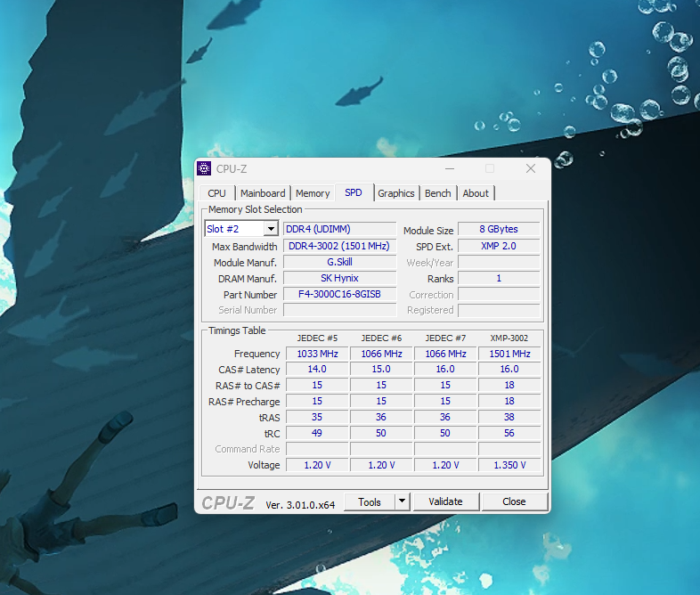Click the empty Registered field
The width and height of the screenshot is (700, 595).
coord(499,310)
